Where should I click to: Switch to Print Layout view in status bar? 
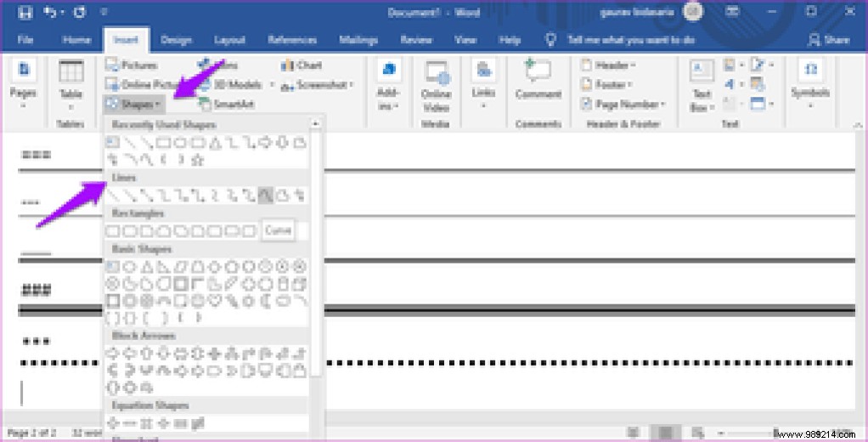click(665, 433)
